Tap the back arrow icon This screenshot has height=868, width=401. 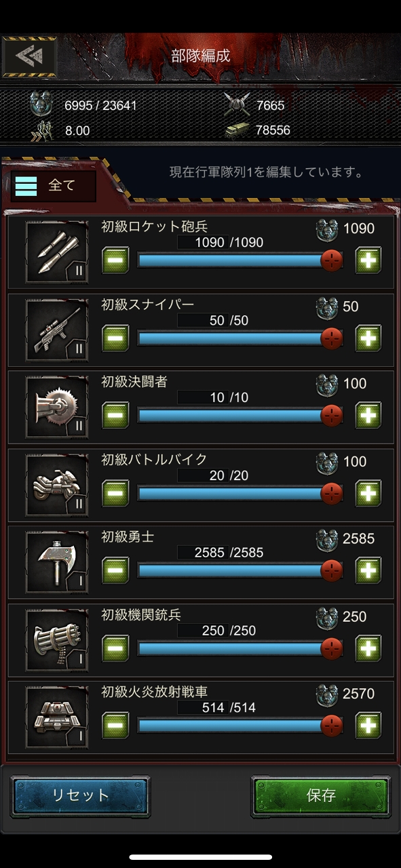click(x=29, y=56)
